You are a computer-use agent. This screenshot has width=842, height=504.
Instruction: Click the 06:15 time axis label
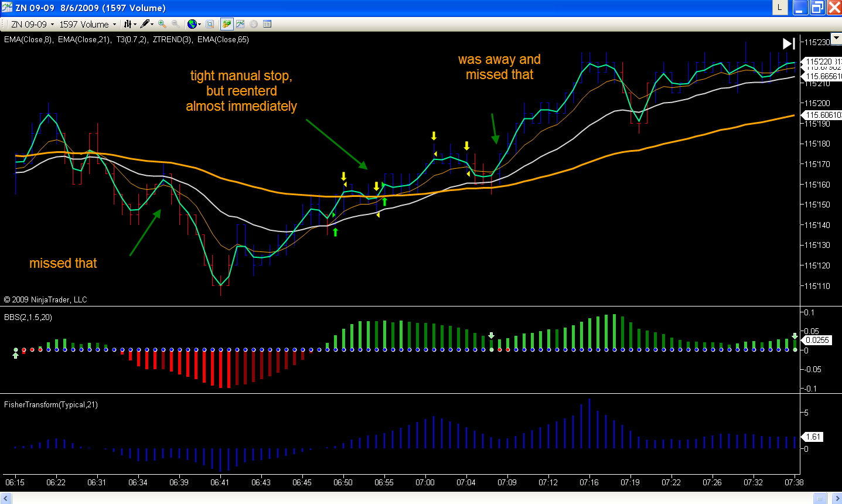(15, 482)
